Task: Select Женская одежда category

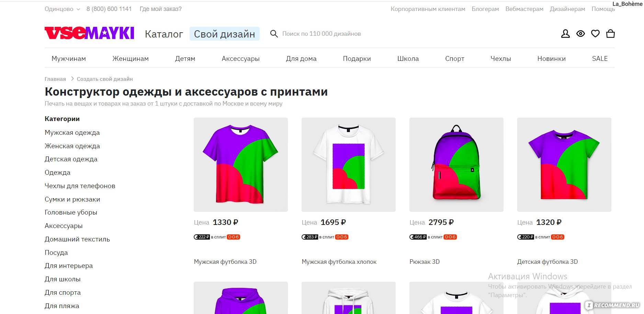Action: coord(72,146)
